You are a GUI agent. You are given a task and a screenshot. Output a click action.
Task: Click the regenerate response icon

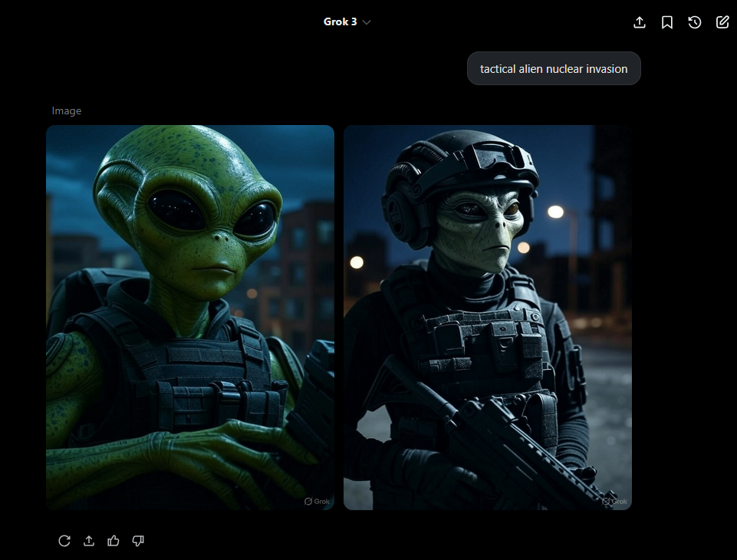tap(64, 541)
